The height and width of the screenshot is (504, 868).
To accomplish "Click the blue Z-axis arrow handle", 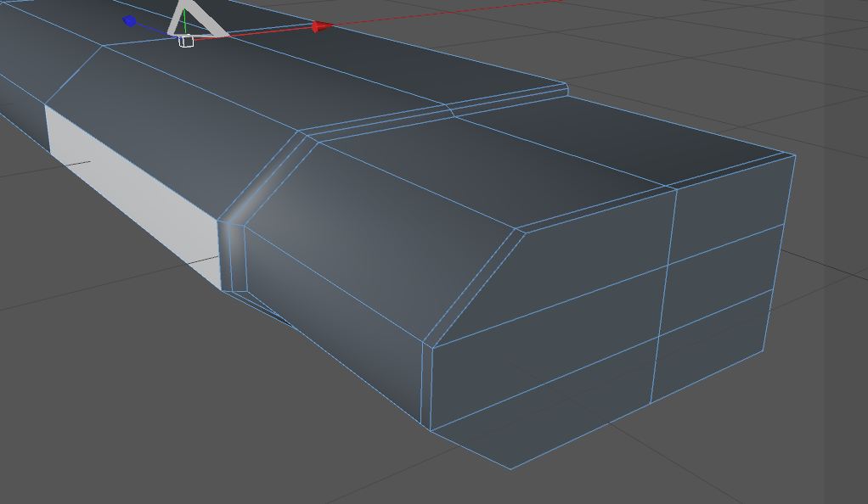I will coord(130,21).
